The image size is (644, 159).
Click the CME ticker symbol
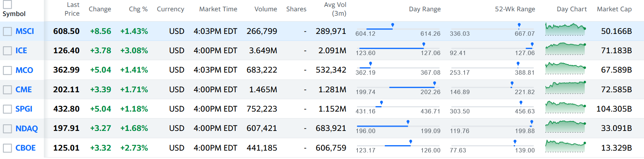[23, 90]
